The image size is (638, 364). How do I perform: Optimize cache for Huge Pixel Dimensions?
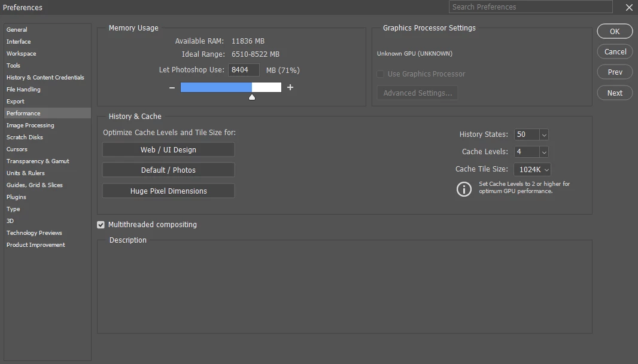pos(168,191)
